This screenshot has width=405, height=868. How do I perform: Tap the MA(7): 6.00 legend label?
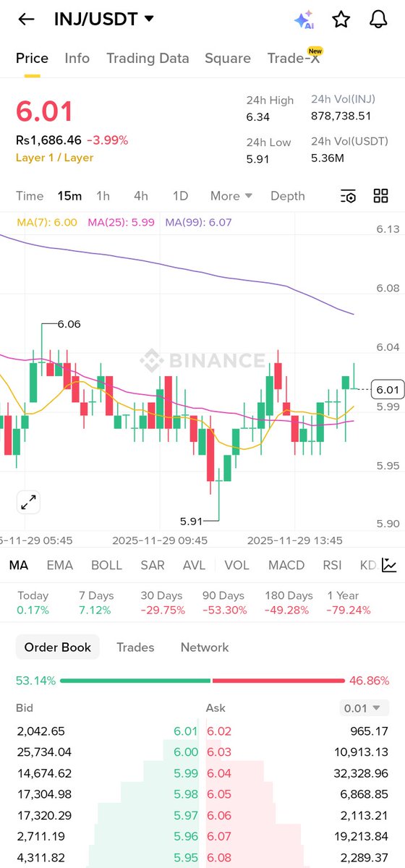click(x=47, y=222)
